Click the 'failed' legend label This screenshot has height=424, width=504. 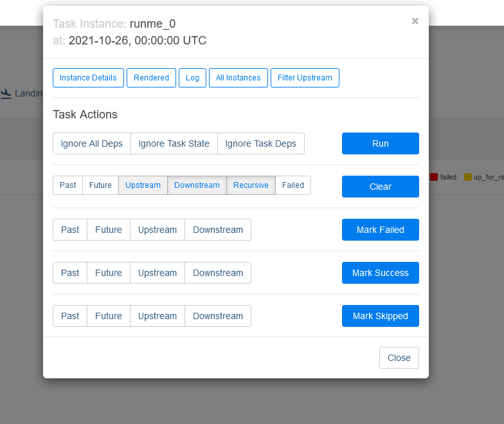click(x=448, y=178)
